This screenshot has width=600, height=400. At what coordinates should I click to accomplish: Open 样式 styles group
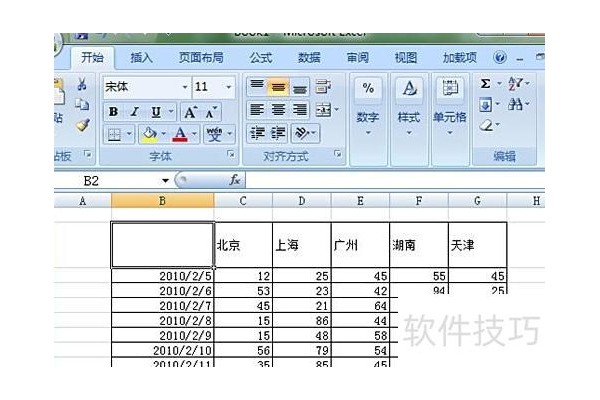(x=409, y=119)
